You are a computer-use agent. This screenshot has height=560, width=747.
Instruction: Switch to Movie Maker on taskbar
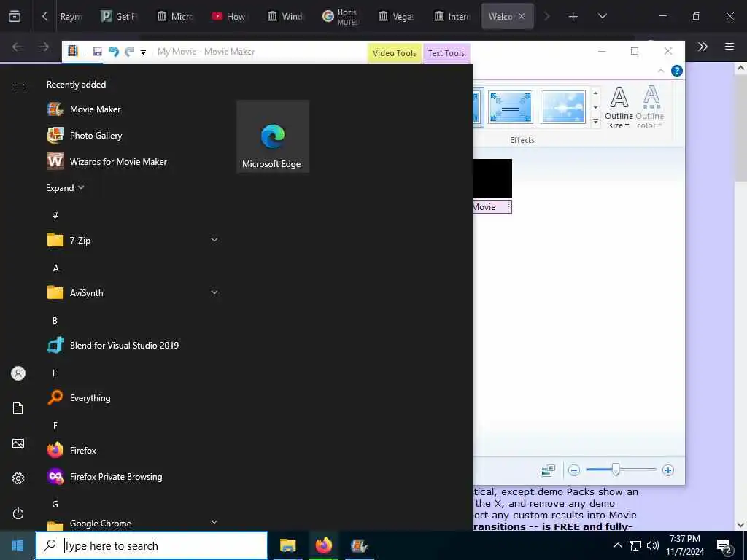click(x=359, y=545)
